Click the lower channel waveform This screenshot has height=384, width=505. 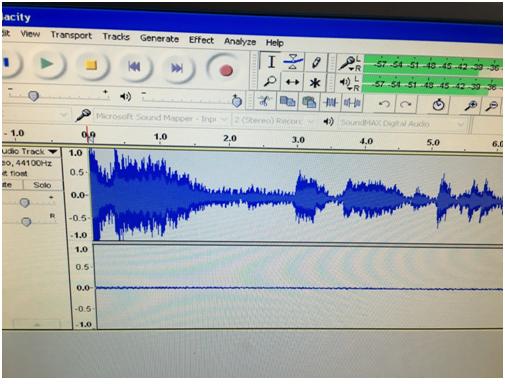(x=299, y=287)
